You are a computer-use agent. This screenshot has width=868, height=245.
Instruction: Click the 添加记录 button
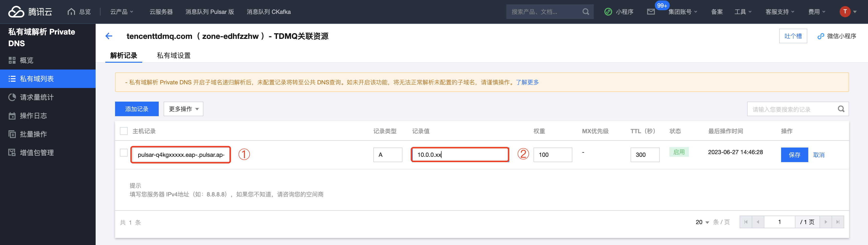click(x=136, y=109)
